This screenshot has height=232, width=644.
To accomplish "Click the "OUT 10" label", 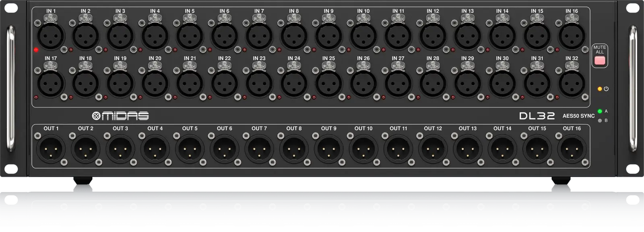I will click(363, 128).
